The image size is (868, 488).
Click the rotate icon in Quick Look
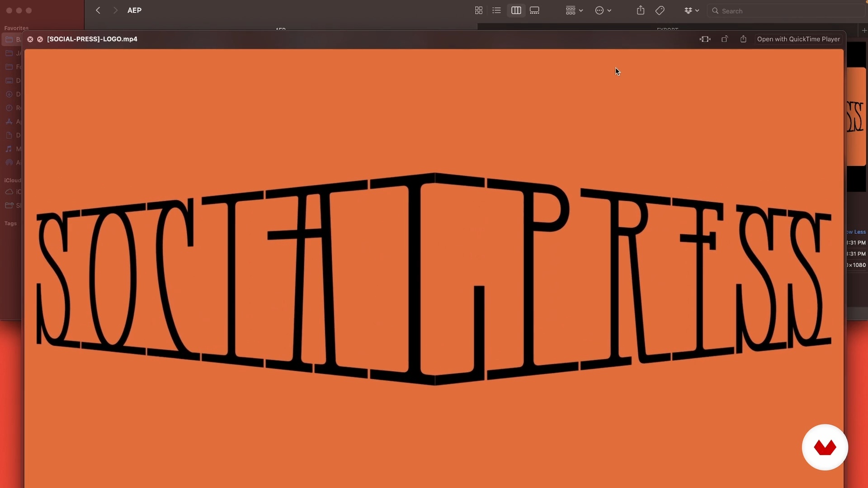[x=724, y=39]
